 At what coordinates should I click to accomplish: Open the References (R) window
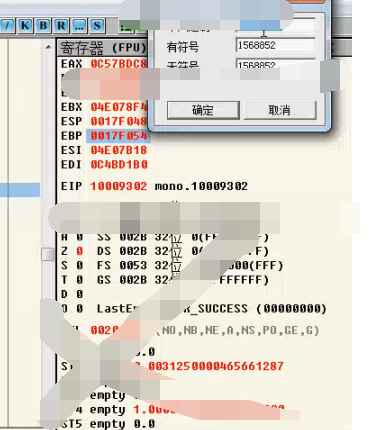tap(61, 25)
